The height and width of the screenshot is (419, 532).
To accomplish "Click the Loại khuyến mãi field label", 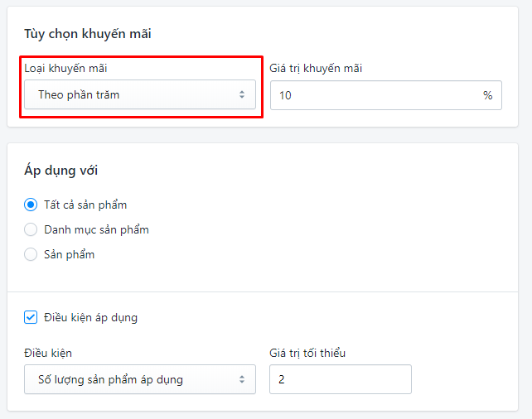I will (x=65, y=68).
